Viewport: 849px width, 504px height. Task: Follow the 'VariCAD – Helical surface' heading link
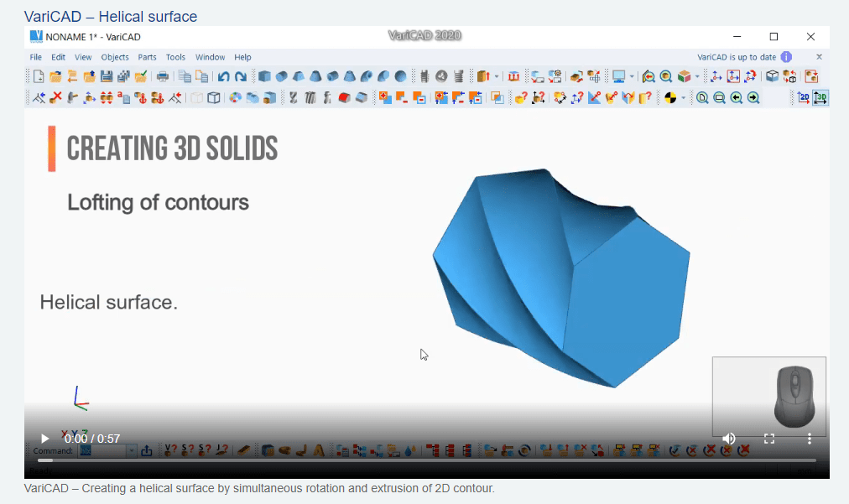111,16
